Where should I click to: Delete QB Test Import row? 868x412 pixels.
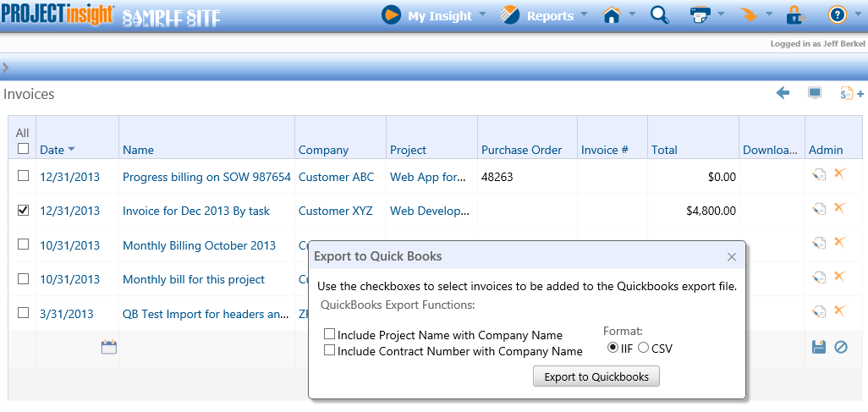coord(840,310)
